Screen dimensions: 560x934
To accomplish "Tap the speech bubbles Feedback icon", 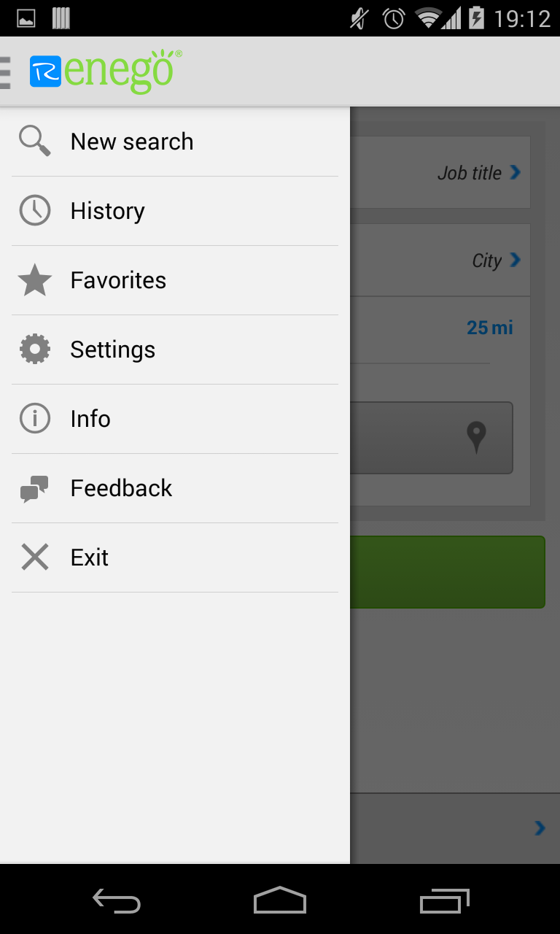I will coord(34,488).
